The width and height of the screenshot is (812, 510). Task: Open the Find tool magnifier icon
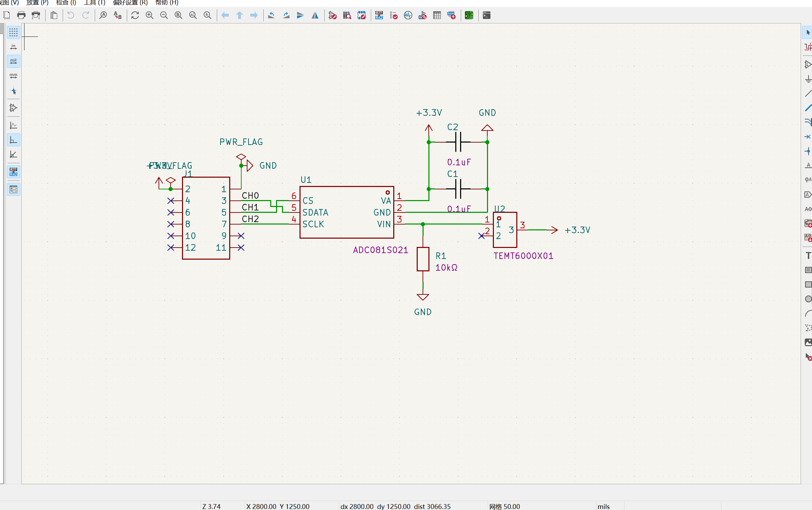point(103,15)
